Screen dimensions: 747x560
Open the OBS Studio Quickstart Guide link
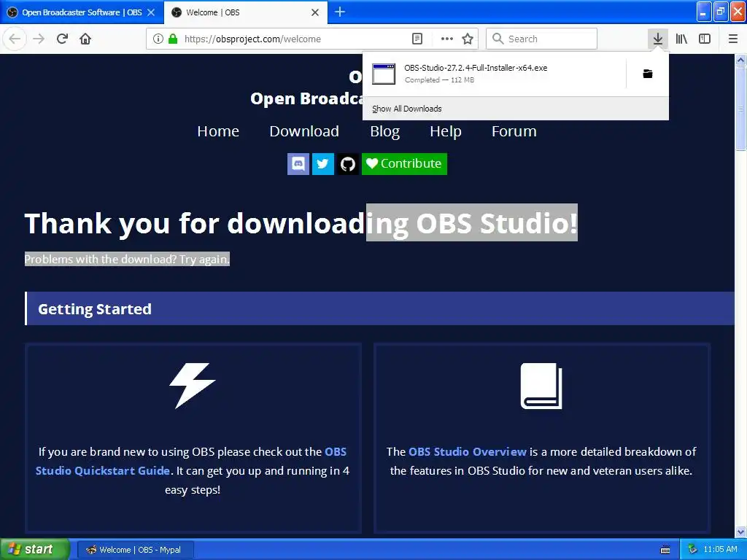coord(190,461)
